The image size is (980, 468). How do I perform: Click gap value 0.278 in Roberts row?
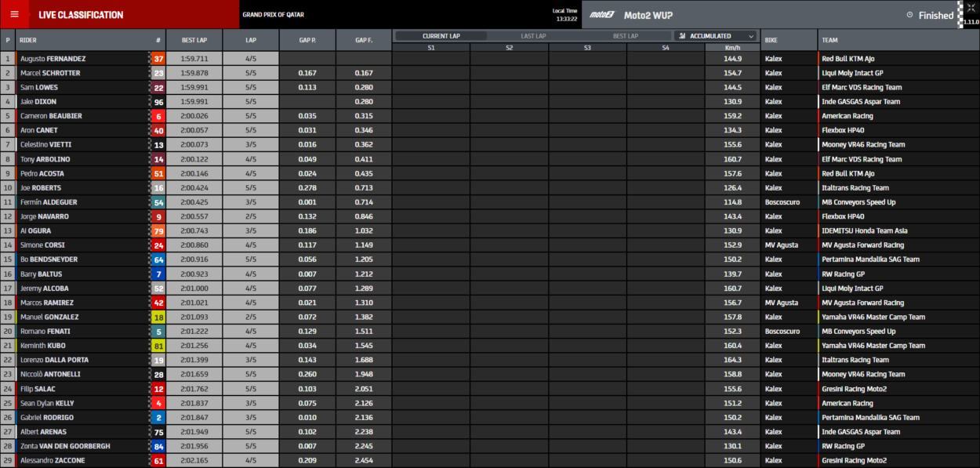point(307,188)
